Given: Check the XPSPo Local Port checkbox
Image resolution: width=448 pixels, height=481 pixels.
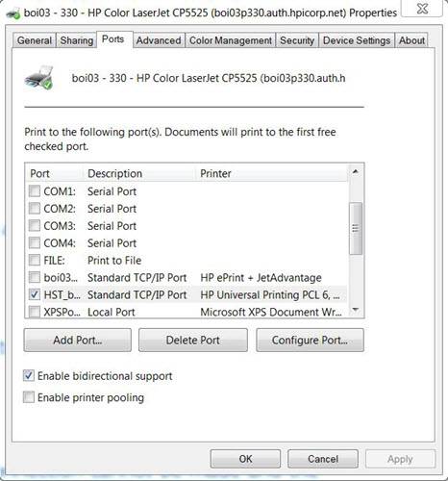Looking at the screenshot, I should pos(35,312).
